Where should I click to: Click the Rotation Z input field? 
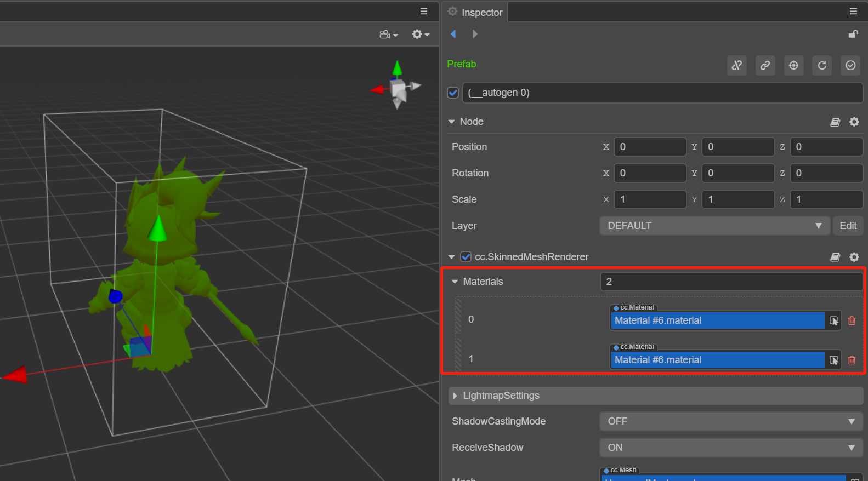pyautogui.click(x=826, y=173)
